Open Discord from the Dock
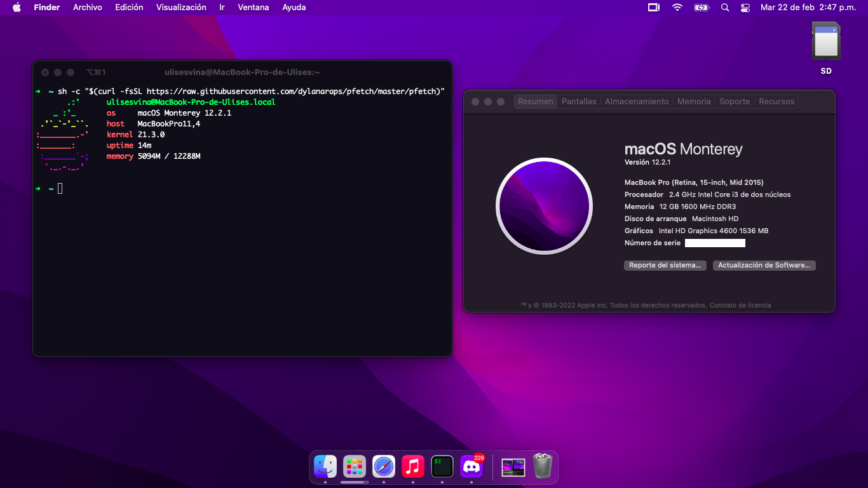Screen dimensions: 868x488 (471, 466)
